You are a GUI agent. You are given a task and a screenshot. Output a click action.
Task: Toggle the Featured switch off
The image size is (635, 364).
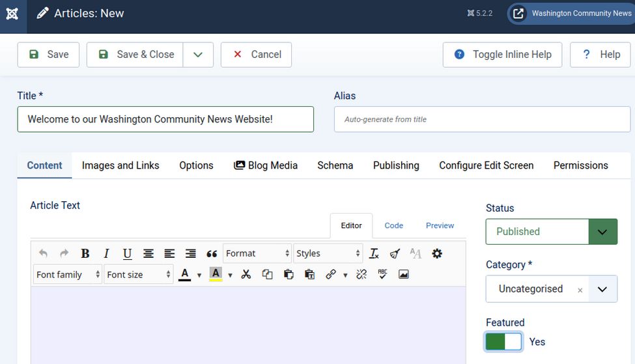(503, 341)
